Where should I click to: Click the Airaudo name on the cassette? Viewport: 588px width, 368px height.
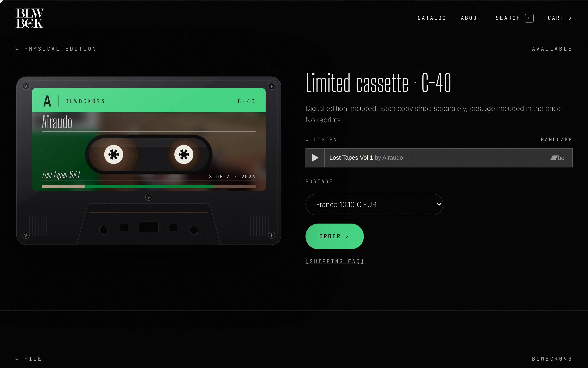57,122
